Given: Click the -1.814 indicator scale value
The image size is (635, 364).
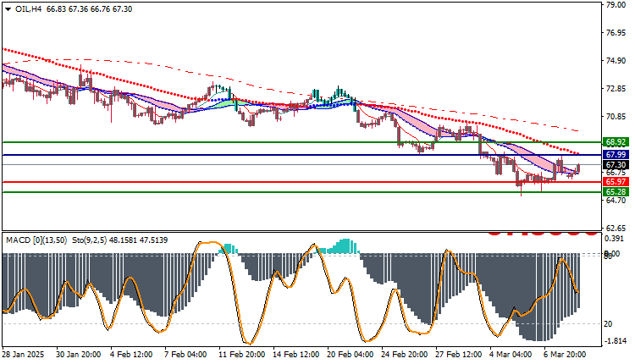Looking at the screenshot, I should pos(616,341).
